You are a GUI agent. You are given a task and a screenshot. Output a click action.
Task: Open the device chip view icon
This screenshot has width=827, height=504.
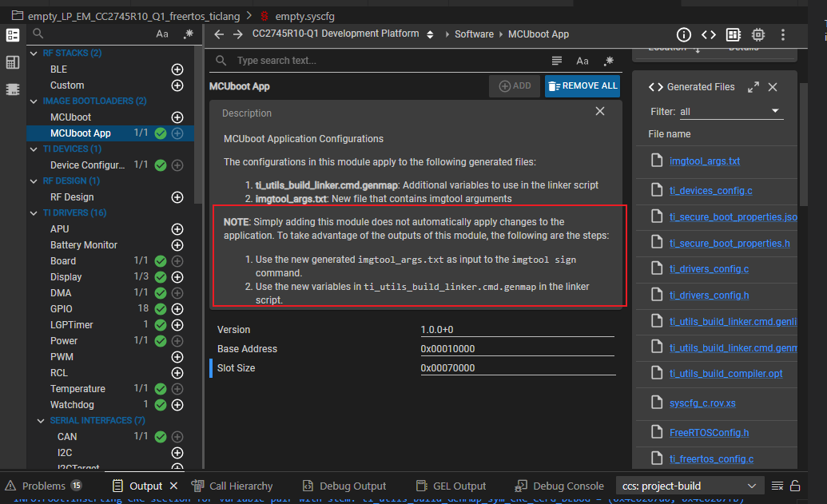pos(758,35)
